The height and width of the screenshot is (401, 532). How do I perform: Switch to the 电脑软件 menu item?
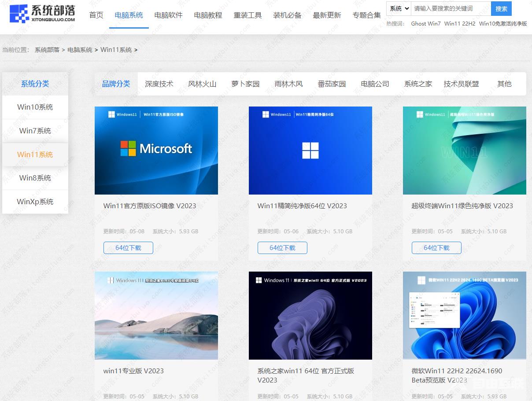click(168, 15)
